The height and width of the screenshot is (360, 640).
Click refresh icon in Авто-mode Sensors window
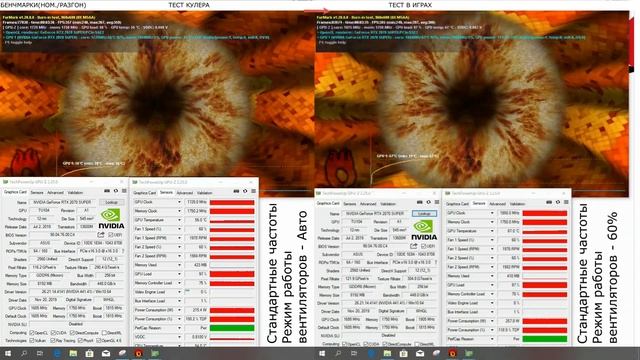pyautogui.click(x=245, y=191)
